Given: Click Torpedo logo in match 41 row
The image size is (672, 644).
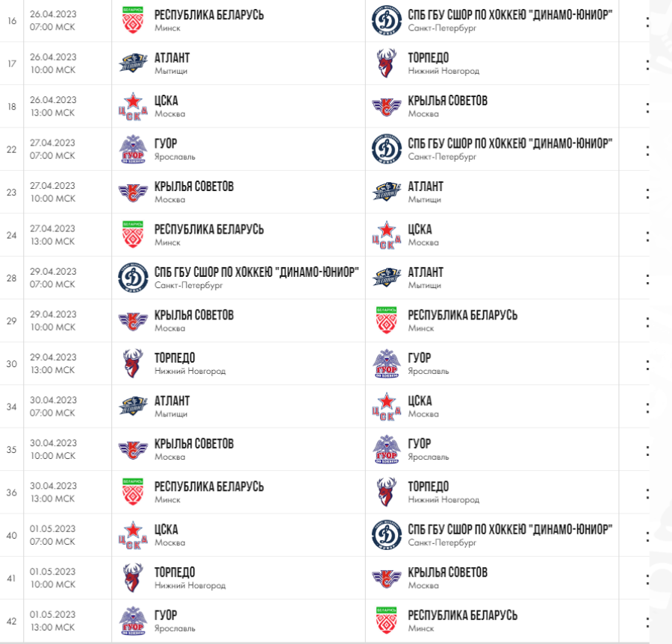Looking at the screenshot, I should pos(133,578).
